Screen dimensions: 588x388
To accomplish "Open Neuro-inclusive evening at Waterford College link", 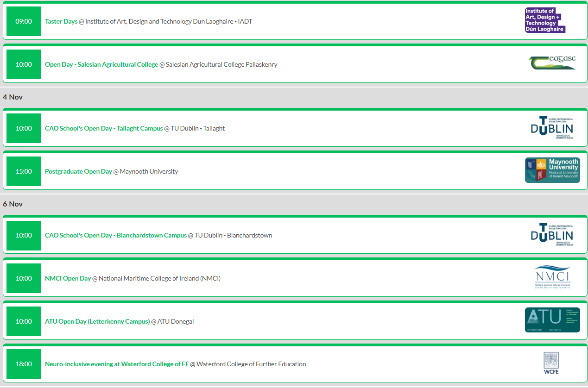I will coord(117,364).
